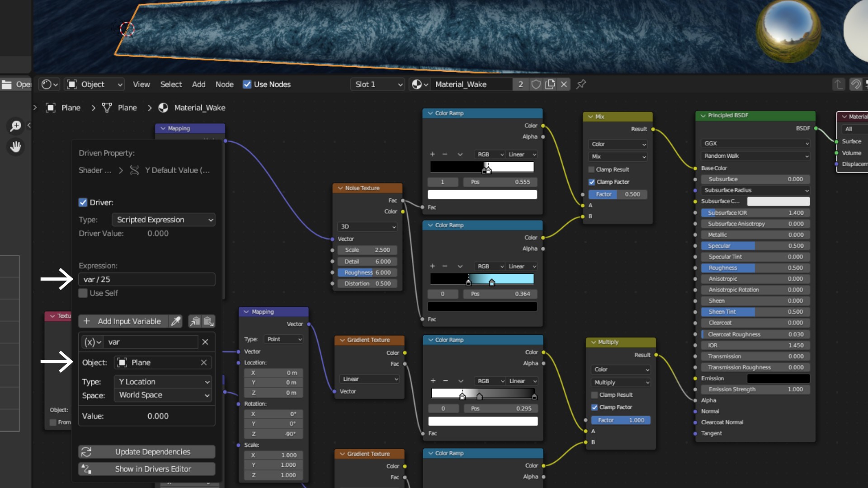Toggle the Use Nodes checkbox
868x488 pixels.
[x=247, y=84]
